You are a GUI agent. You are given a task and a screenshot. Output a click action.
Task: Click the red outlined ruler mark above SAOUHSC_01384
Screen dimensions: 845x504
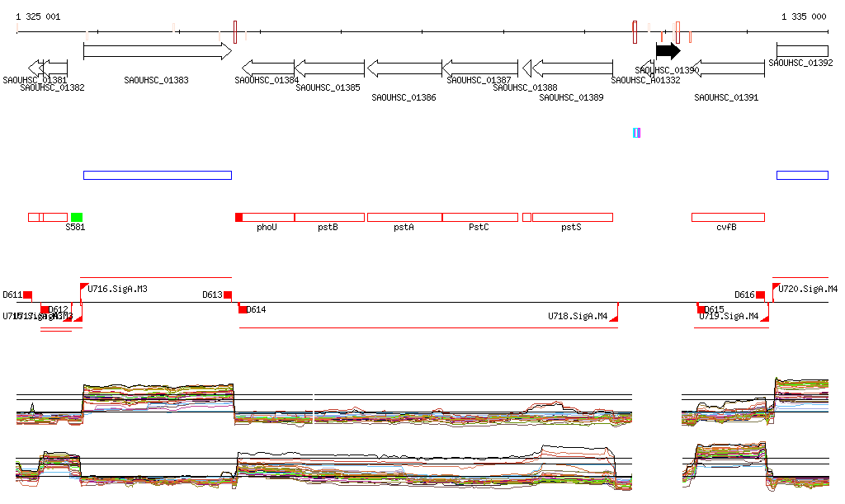(x=235, y=32)
